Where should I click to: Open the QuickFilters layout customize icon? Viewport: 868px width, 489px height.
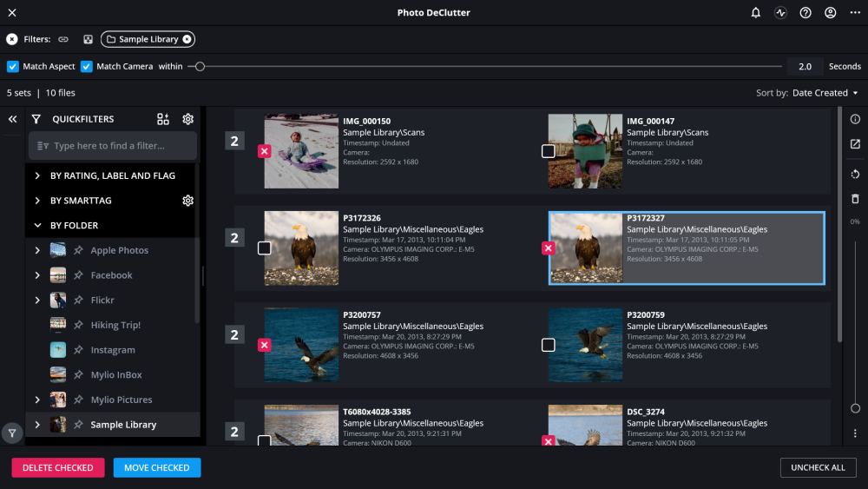tap(163, 119)
